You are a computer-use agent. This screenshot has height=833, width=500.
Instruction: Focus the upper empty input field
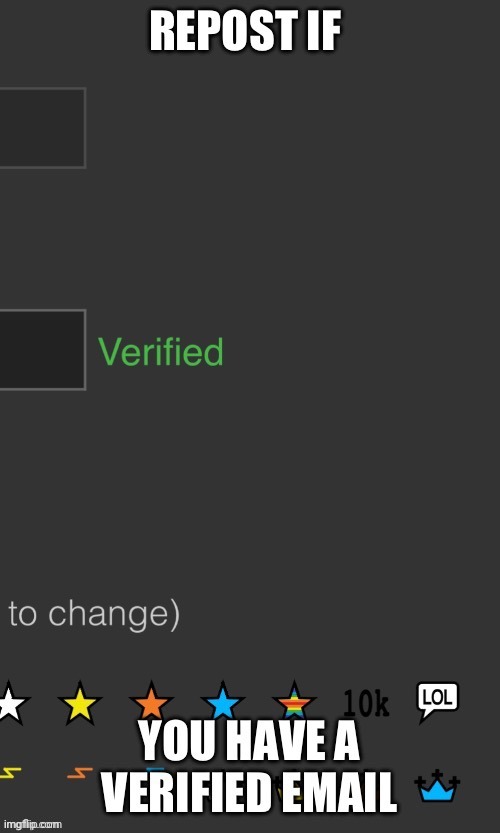(43, 128)
